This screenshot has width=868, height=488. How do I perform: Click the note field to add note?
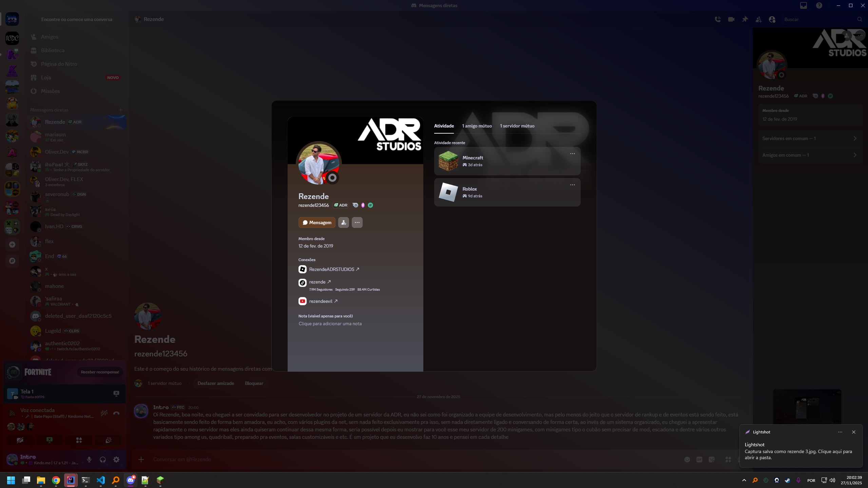(x=330, y=324)
